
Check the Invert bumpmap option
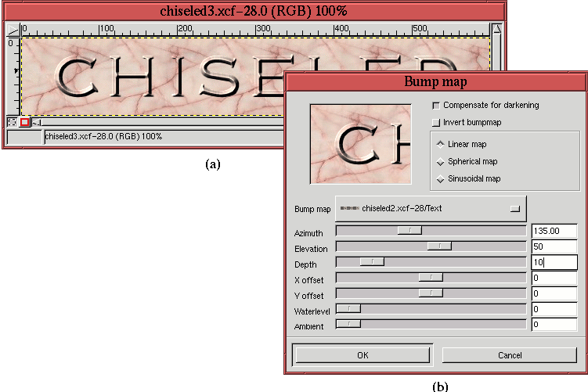436,122
